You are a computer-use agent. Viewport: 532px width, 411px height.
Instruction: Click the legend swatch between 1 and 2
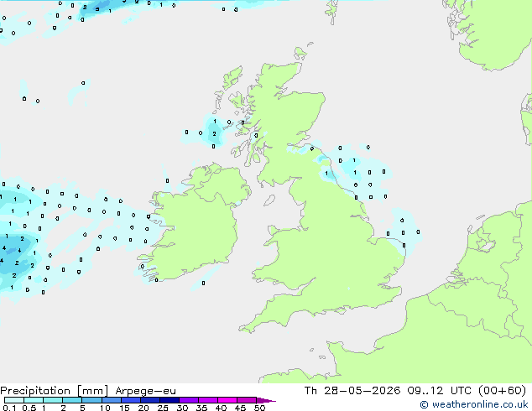53,400
